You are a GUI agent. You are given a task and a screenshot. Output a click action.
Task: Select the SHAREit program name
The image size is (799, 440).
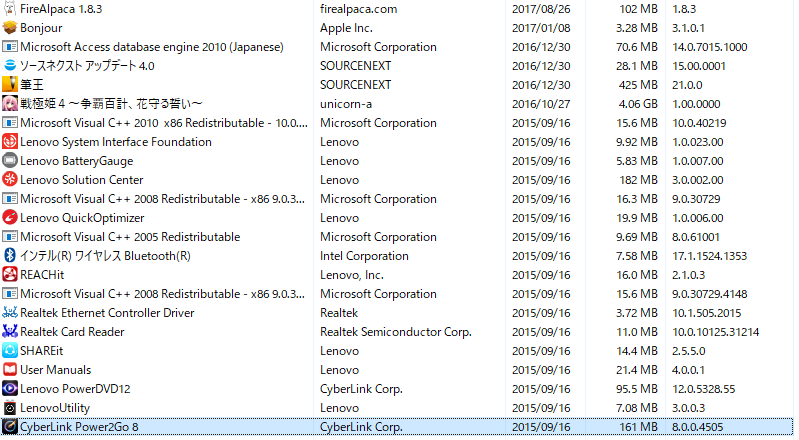click(42, 351)
